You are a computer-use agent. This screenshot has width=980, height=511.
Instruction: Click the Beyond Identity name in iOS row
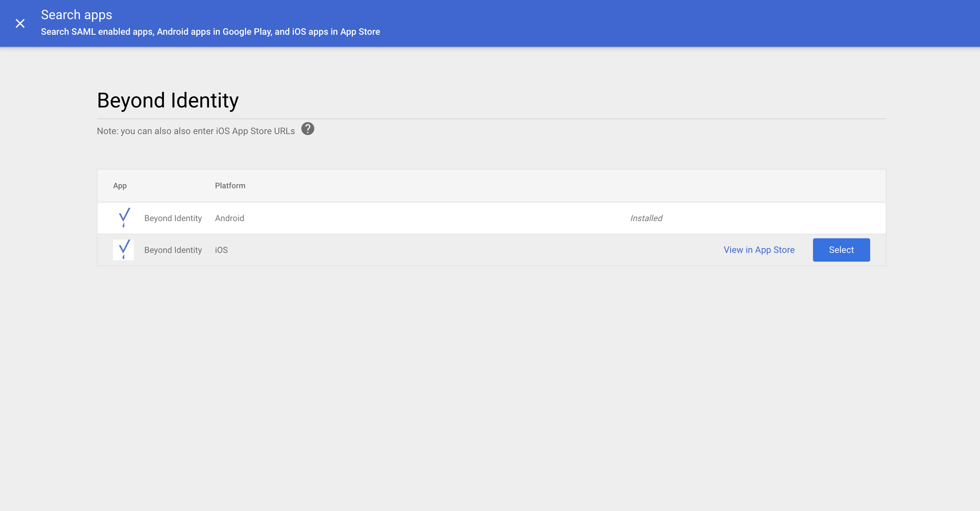pyautogui.click(x=173, y=250)
